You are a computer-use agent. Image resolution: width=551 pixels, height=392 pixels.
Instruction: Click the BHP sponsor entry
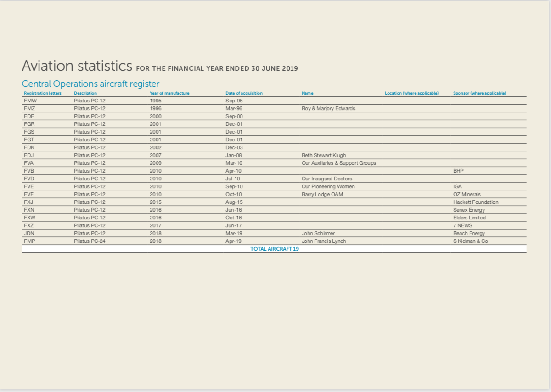click(457, 171)
